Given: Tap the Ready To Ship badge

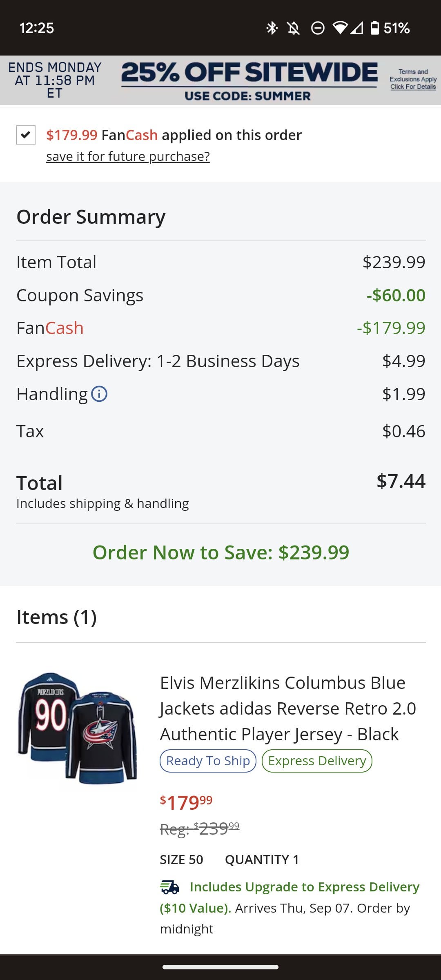Looking at the screenshot, I should (x=208, y=761).
